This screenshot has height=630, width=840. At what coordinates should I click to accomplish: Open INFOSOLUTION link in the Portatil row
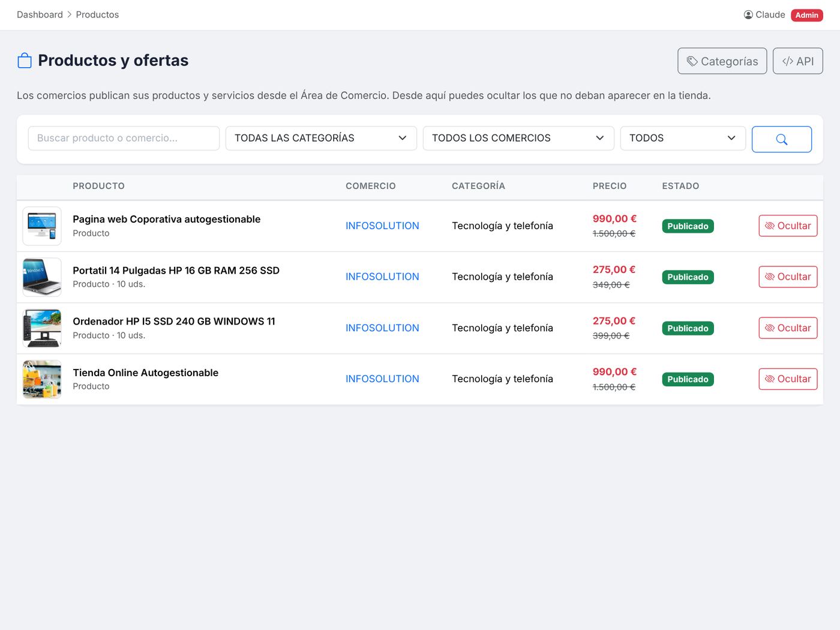pyautogui.click(x=382, y=277)
